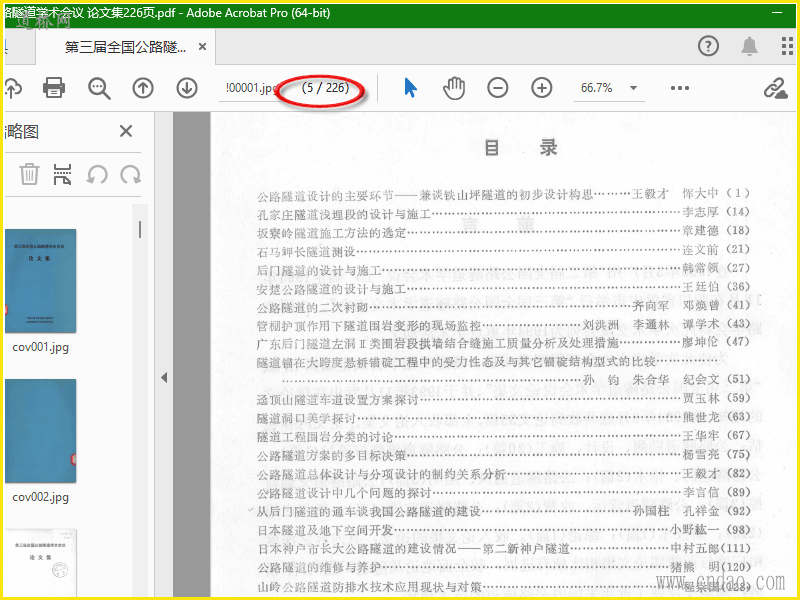Click the share link icon
Image resolution: width=800 pixels, height=600 pixels.
coord(775,88)
